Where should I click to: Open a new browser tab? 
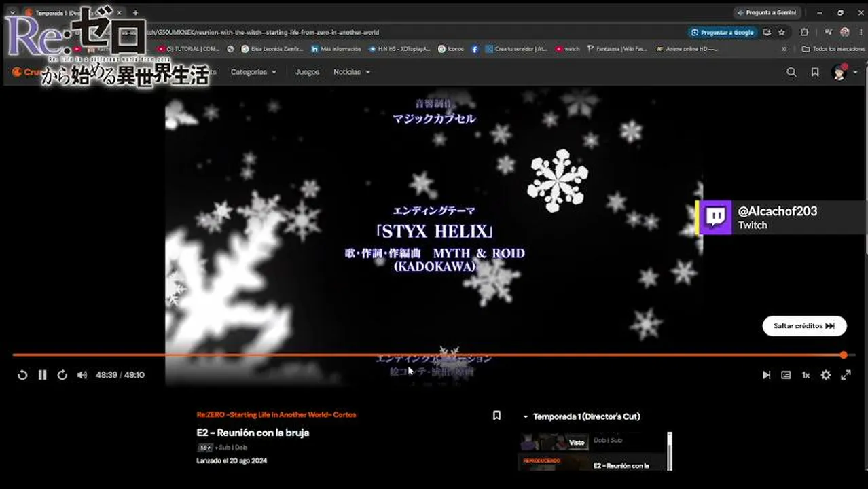(x=135, y=12)
